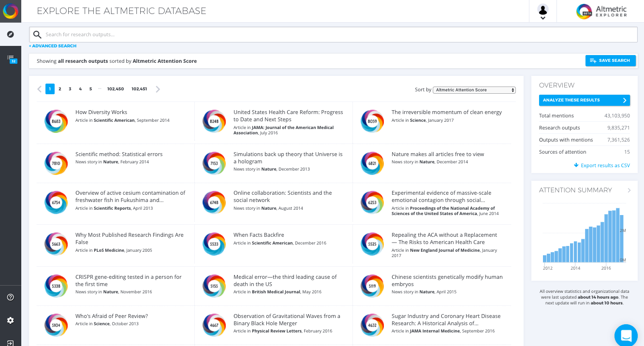Open the Sort by dropdown
The image size is (644, 346).
coord(474,90)
